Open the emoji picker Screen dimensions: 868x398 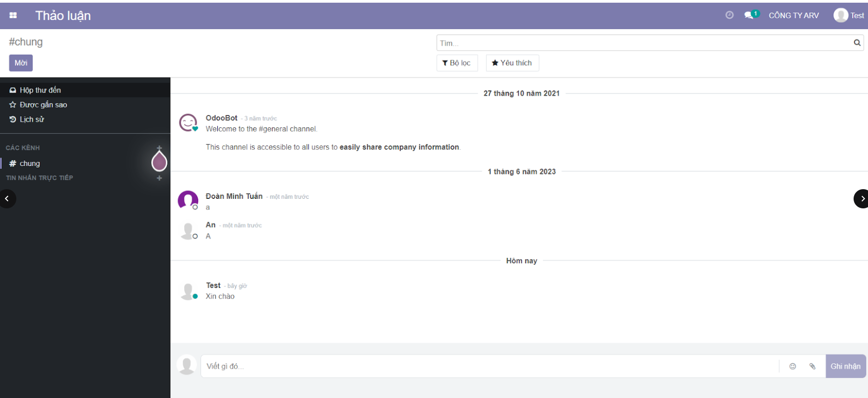pos(793,366)
